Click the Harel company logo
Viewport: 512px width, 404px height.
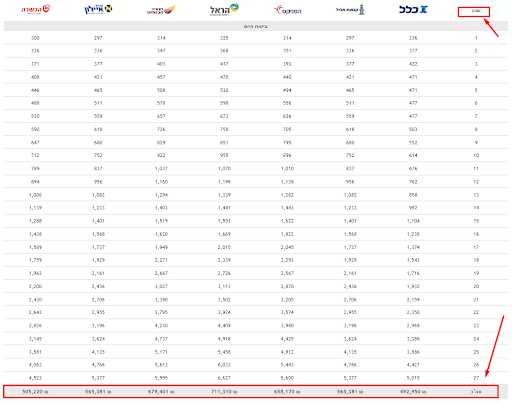point(224,10)
